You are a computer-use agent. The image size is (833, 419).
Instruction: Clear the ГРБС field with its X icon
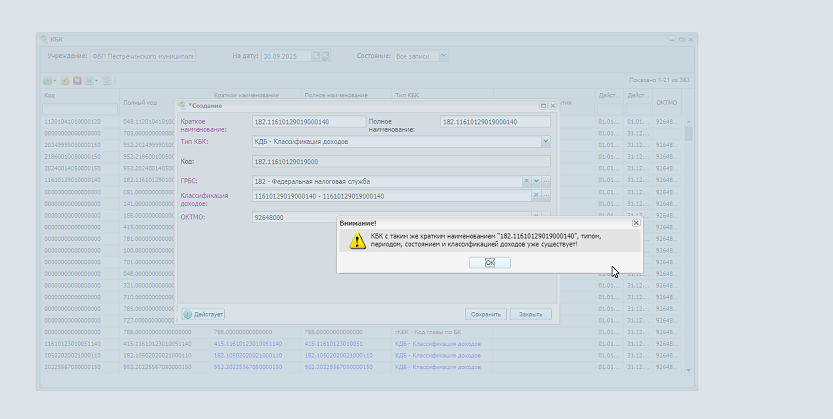tap(526, 181)
